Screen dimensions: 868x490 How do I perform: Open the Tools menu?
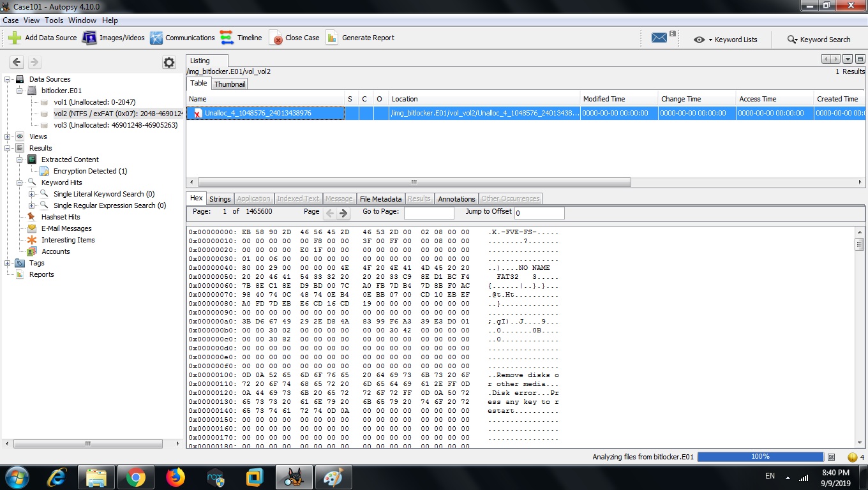[x=54, y=20]
